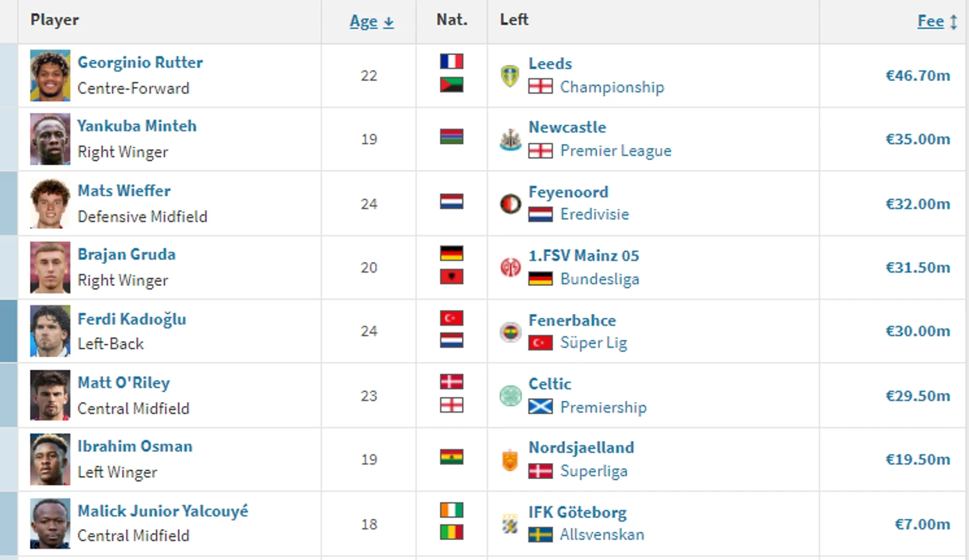Viewport: 969px width, 560px height.
Task: Open Yankuba Minteh's player profile link
Action: click(137, 126)
